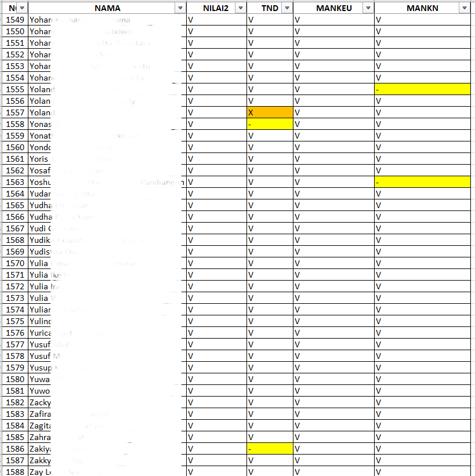Select MANKN V cell in row 1579
Screen dimensions: 475x476
point(422,368)
